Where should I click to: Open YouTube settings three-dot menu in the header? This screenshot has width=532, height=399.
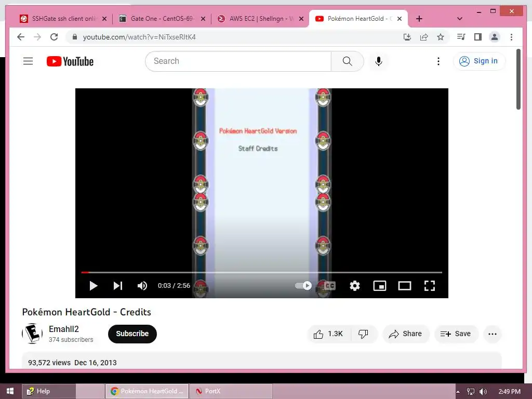click(x=438, y=61)
